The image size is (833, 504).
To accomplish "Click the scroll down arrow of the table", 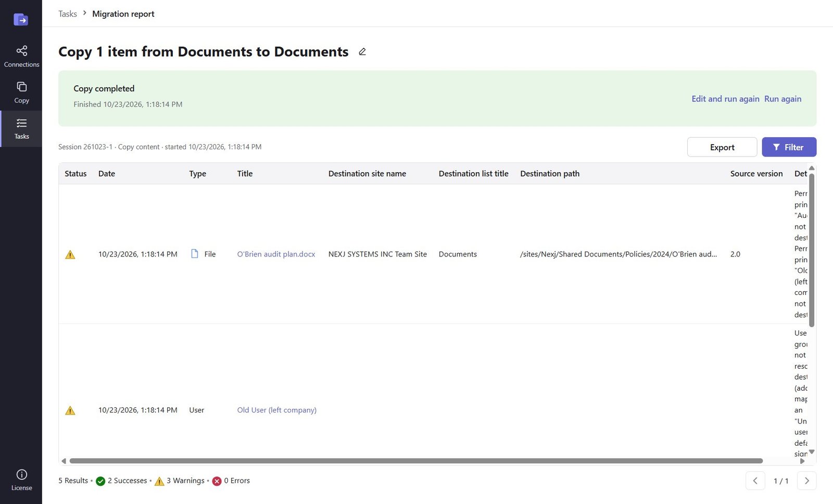I will pos(812,451).
